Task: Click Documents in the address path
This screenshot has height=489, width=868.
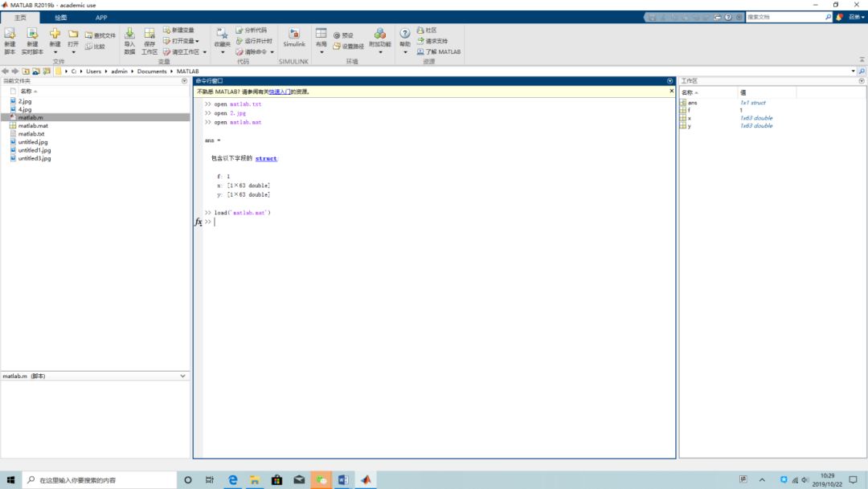Action: [152, 71]
